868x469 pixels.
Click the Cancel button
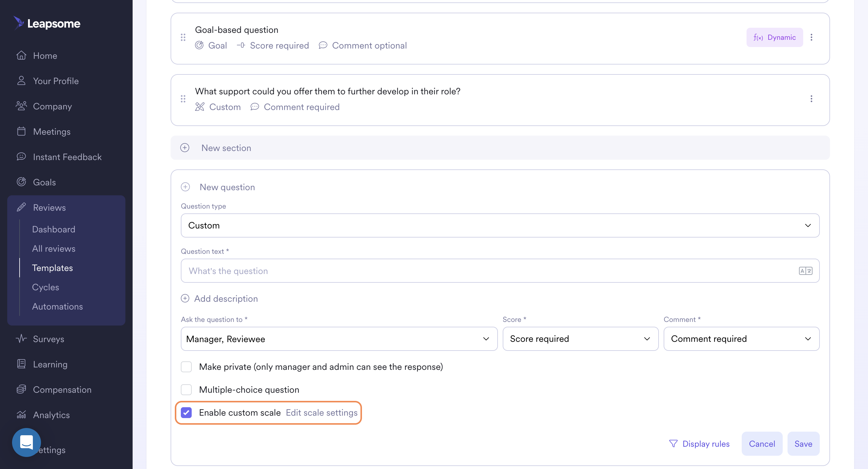762,443
